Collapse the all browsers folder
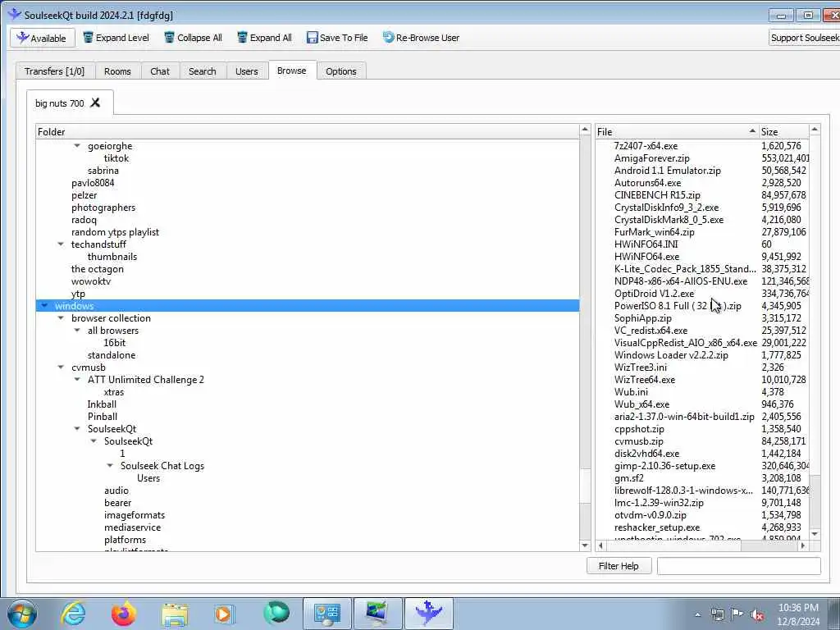The image size is (840, 630). (77, 331)
